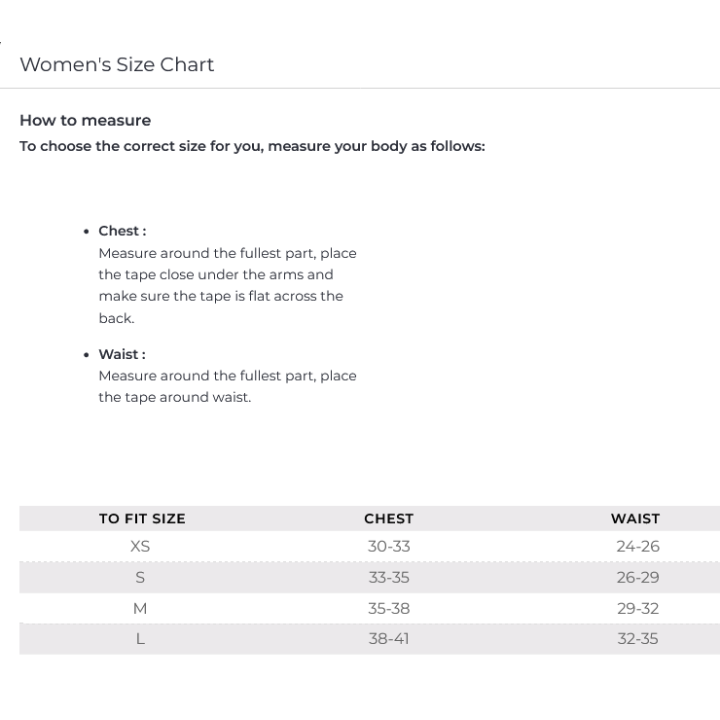720x720 pixels.
Task: Click the 33-35 chest value
Action: click(x=389, y=577)
